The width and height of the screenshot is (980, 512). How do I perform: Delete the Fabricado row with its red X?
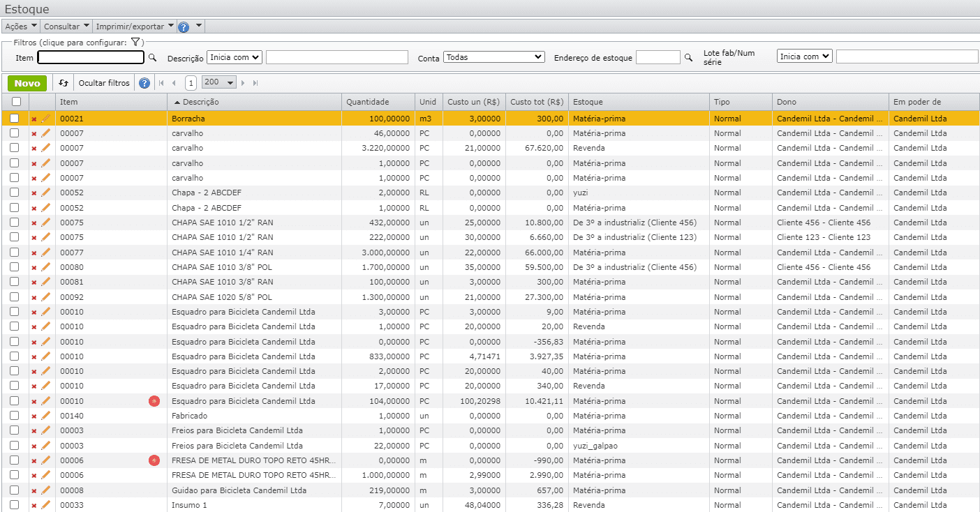click(x=34, y=416)
